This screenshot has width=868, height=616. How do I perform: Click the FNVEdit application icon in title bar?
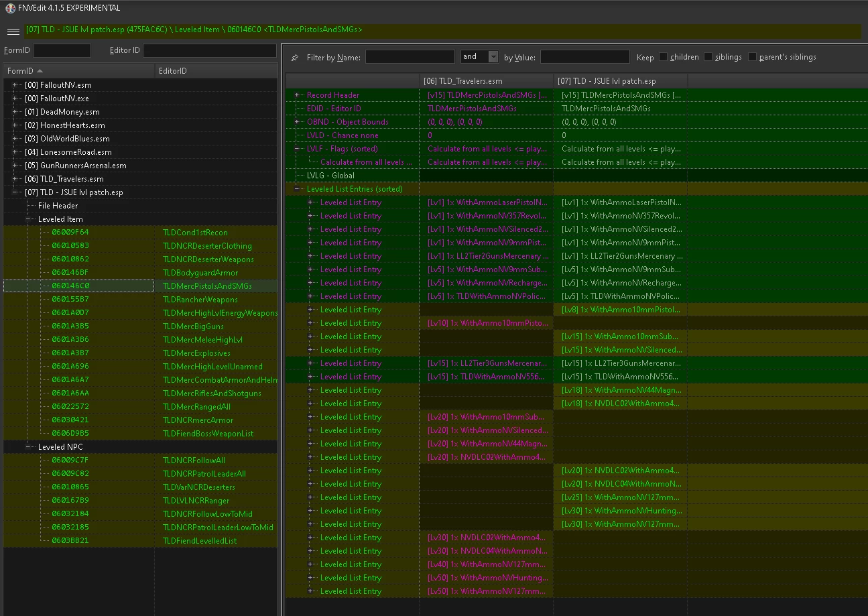(10, 8)
